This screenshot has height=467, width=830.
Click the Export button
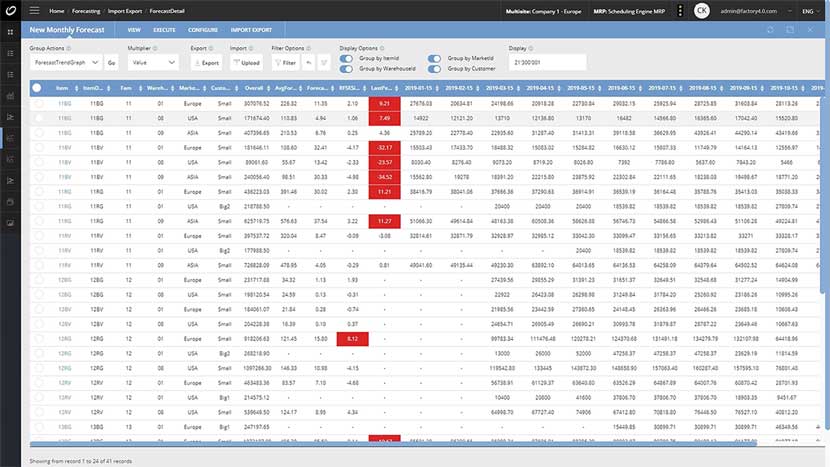[x=206, y=62]
